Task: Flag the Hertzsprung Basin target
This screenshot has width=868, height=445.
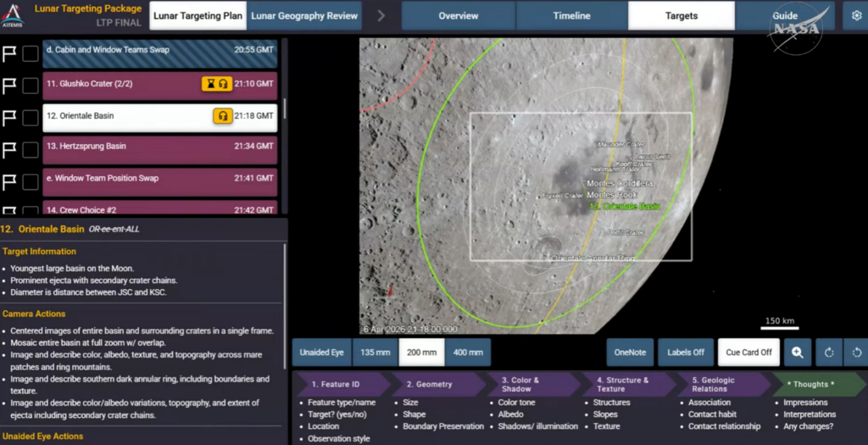Action: point(10,149)
